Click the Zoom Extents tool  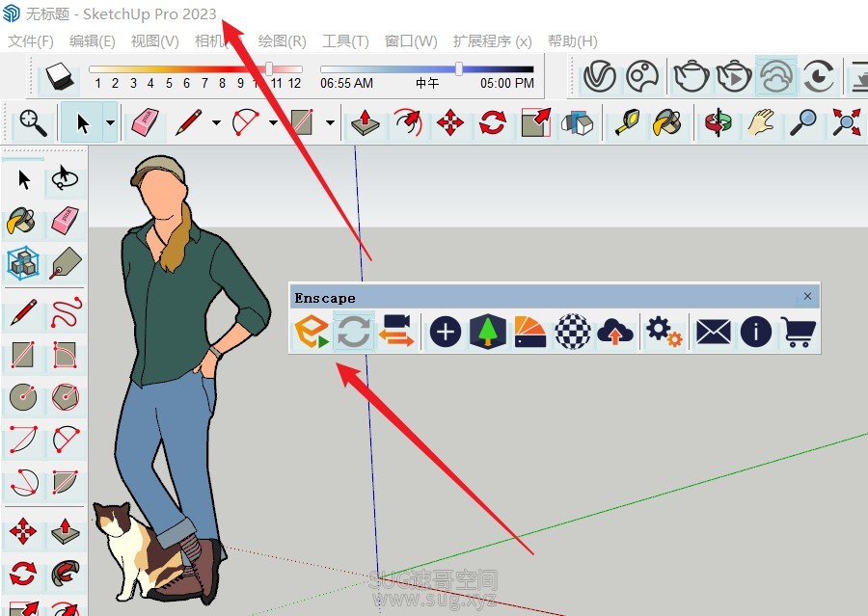pyautogui.click(x=847, y=122)
